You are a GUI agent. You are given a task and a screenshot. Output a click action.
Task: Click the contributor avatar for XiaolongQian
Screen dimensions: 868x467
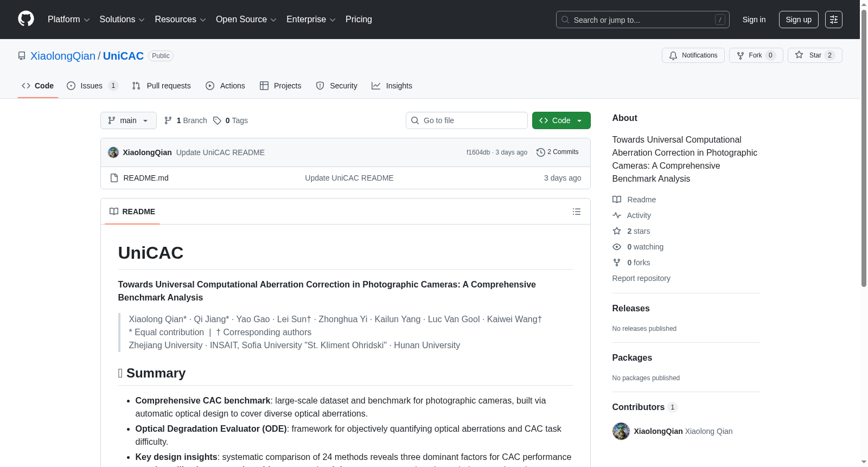[621, 431]
